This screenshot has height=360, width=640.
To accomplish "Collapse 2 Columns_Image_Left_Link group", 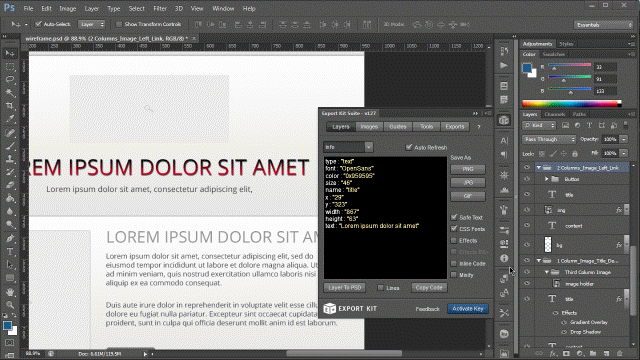I will (539, 168).
